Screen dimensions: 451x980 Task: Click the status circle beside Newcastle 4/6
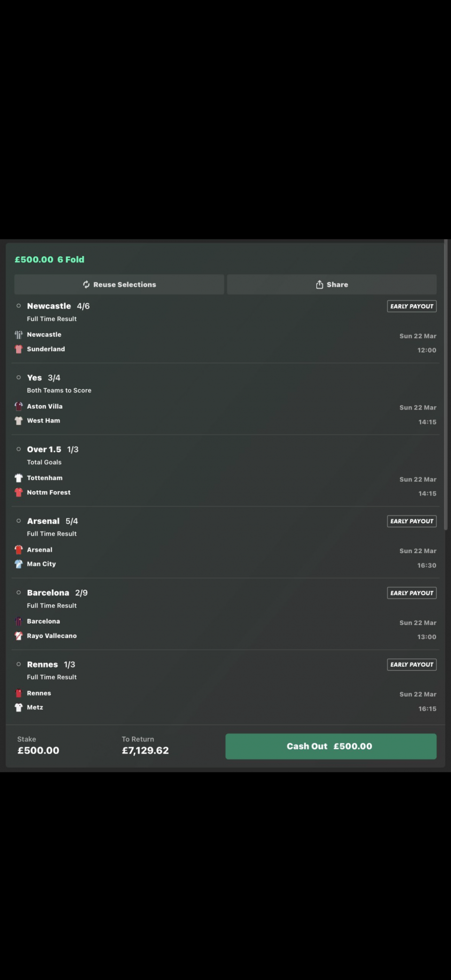tap(19, 306)
